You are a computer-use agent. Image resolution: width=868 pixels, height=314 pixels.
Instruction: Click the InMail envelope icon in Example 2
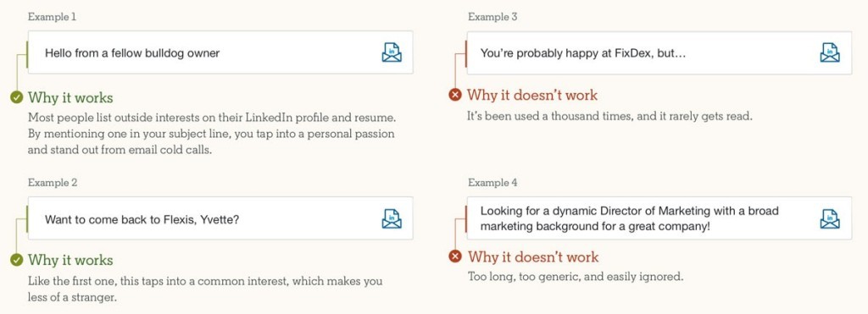coord(392,218)
